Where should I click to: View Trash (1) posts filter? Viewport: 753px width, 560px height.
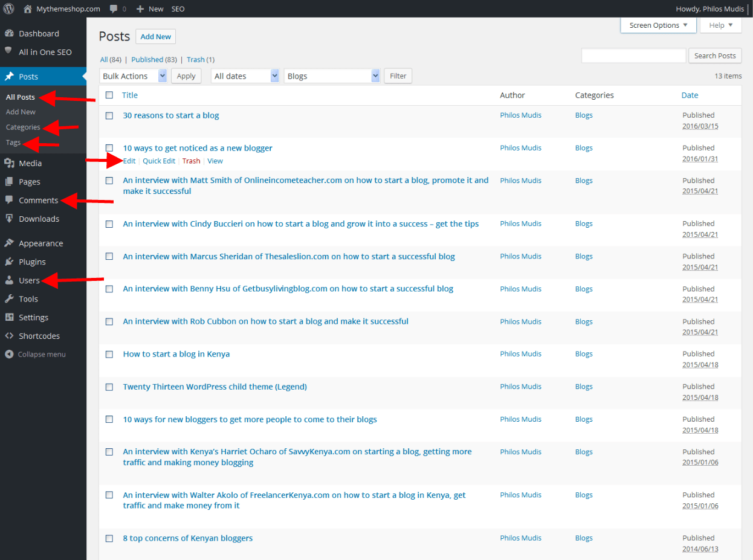(200, 59)
